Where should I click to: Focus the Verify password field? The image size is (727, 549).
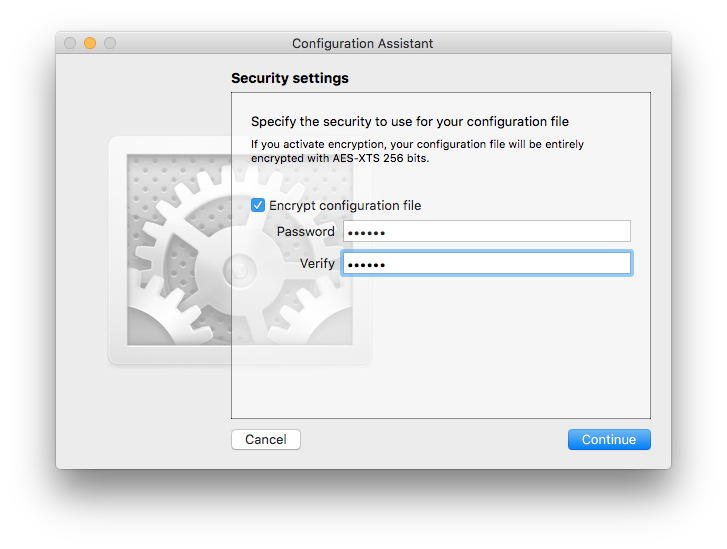pyautogui.click(x=487, y=263)
